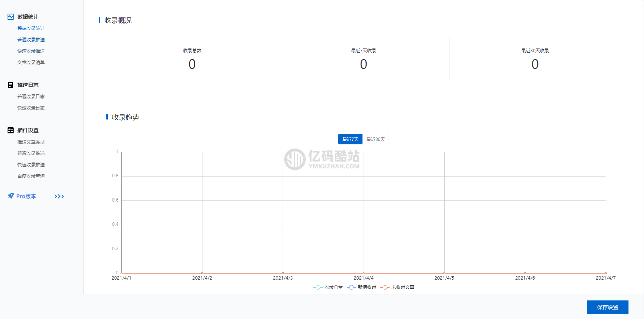Click the 最近7天收录 value 0
The height and width of the screenshot is (319, 644).
tap(364, 64)
